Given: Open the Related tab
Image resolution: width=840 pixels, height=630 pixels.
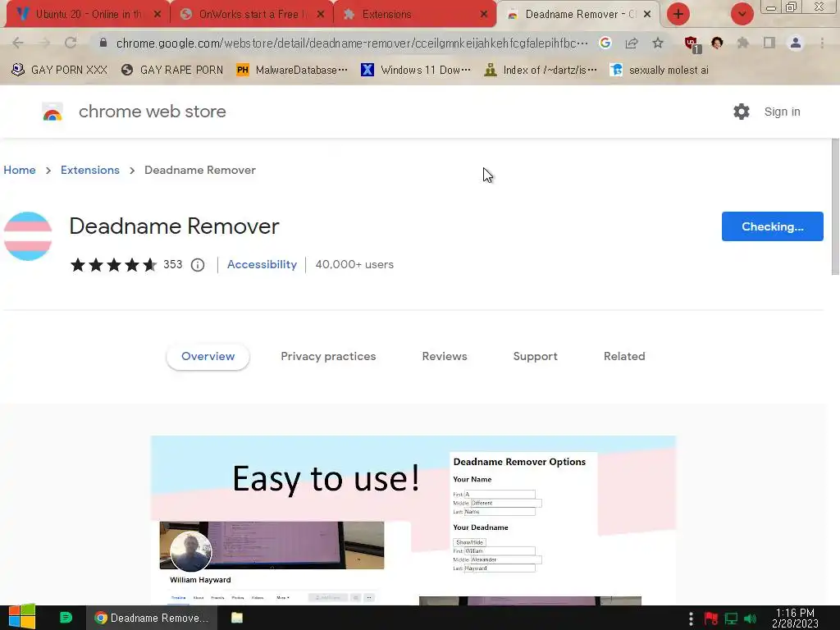Looking at the screenshot, I should coord(624,356).
